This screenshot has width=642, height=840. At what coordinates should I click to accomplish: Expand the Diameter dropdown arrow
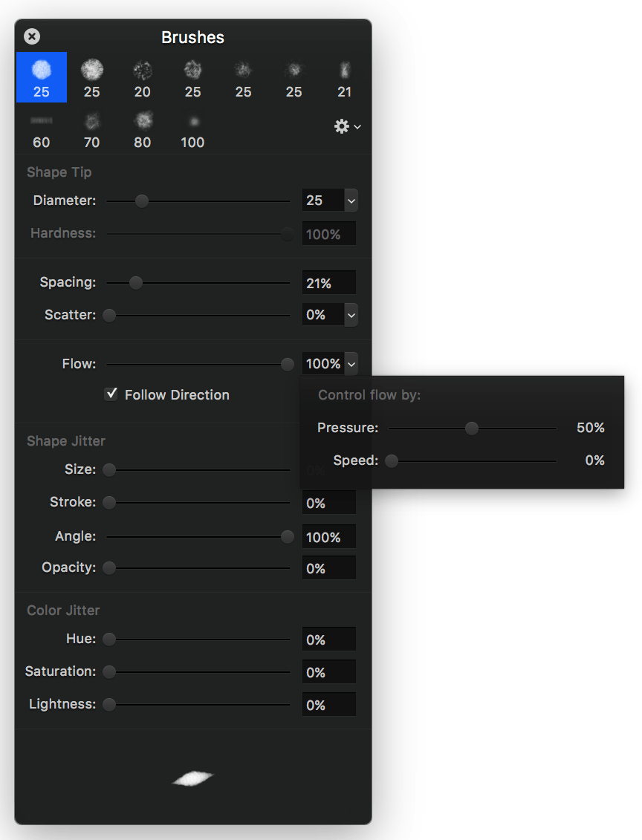coord(351,201)
